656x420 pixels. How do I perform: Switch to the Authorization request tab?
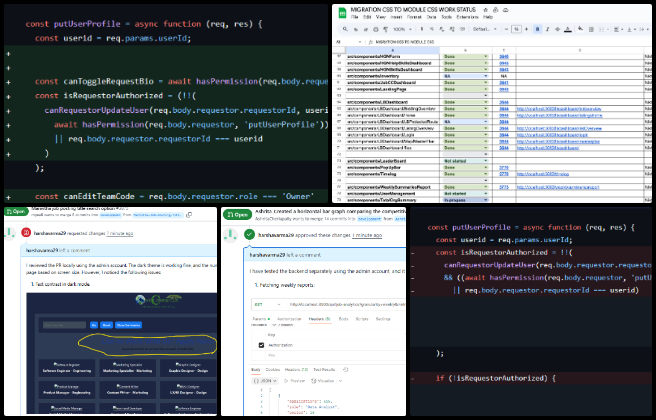point(290,319)
